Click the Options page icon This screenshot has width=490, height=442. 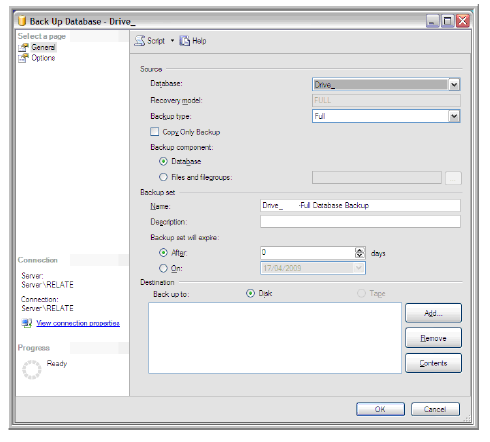(23, 58)
